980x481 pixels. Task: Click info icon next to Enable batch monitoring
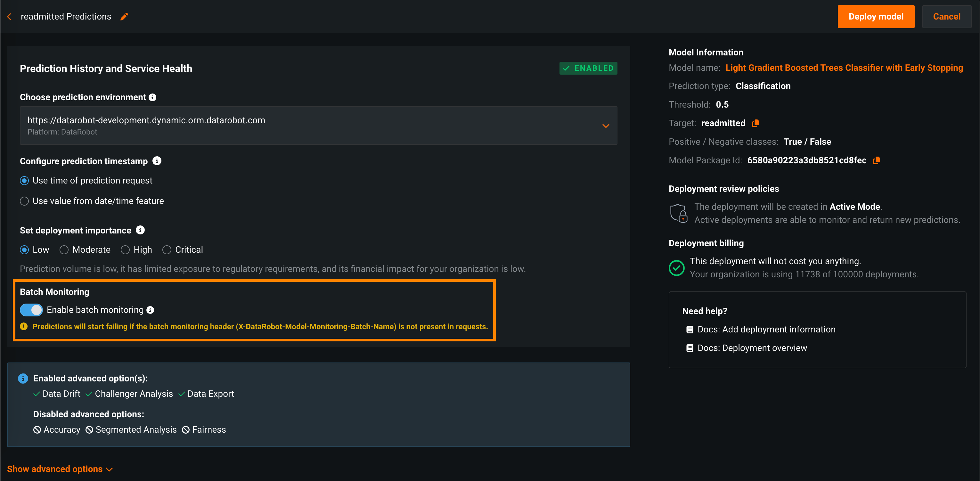tap(150, 310)
